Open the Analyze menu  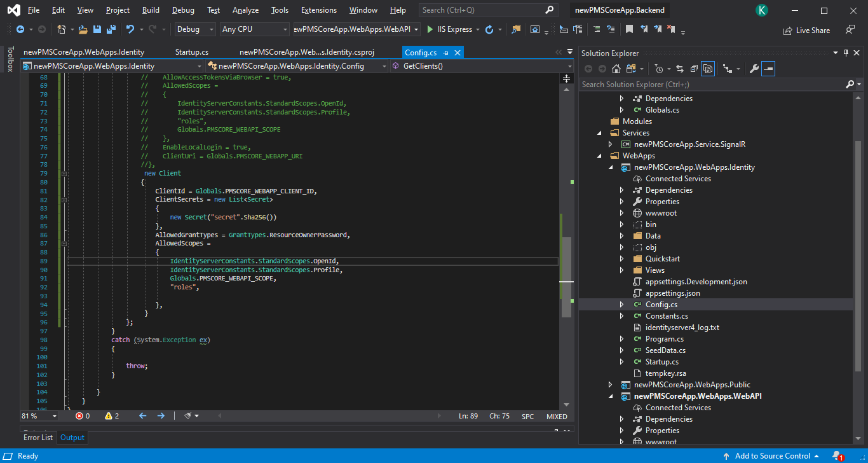click(x=245, y=10)
